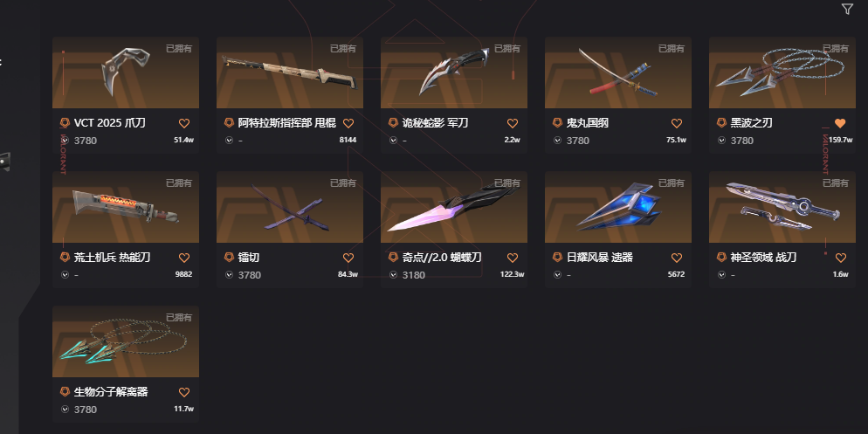This screenshot has height=434, width=868.
Task: Click the tier badge icon beside 诡秘蛇影 军刀
Action: tap(393, 123)
